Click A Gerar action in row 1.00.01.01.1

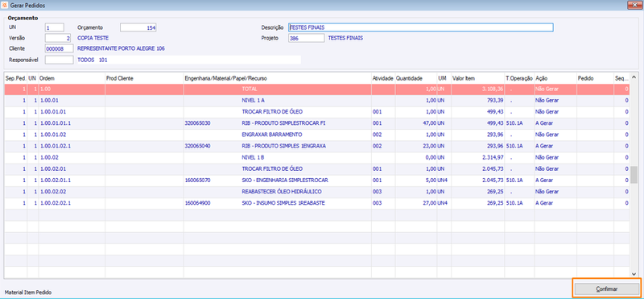[555, 123]
